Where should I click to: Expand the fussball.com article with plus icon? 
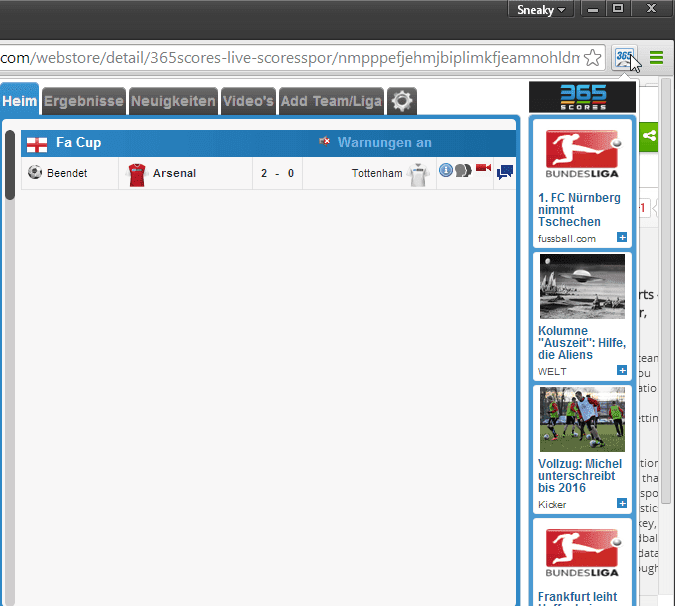(622, 237)
